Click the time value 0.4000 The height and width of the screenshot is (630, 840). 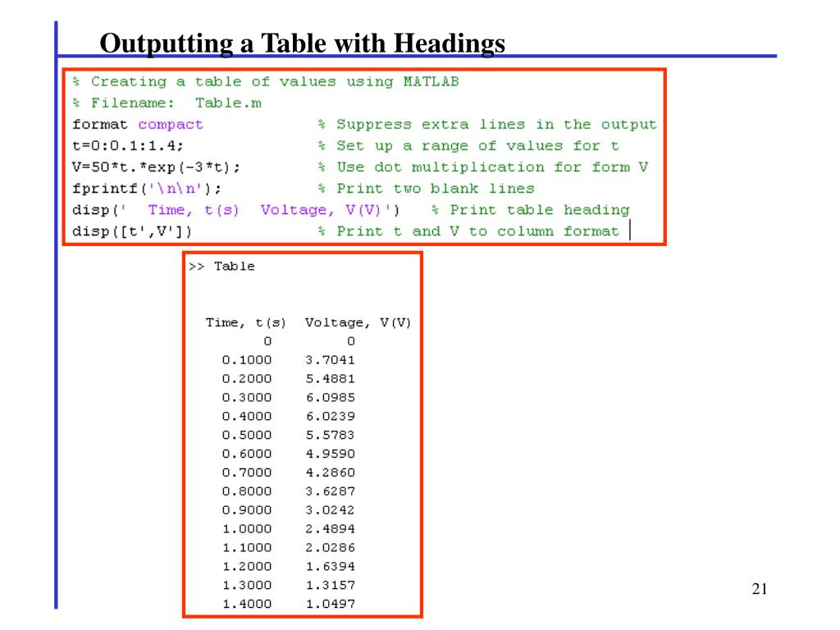click(247, 416)
